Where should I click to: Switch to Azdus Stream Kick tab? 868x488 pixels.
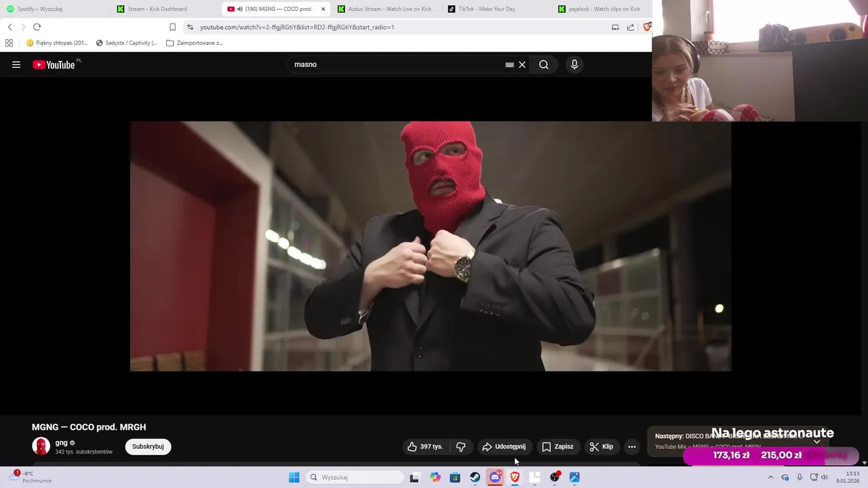pyautogui.click(x=385, y=9)
